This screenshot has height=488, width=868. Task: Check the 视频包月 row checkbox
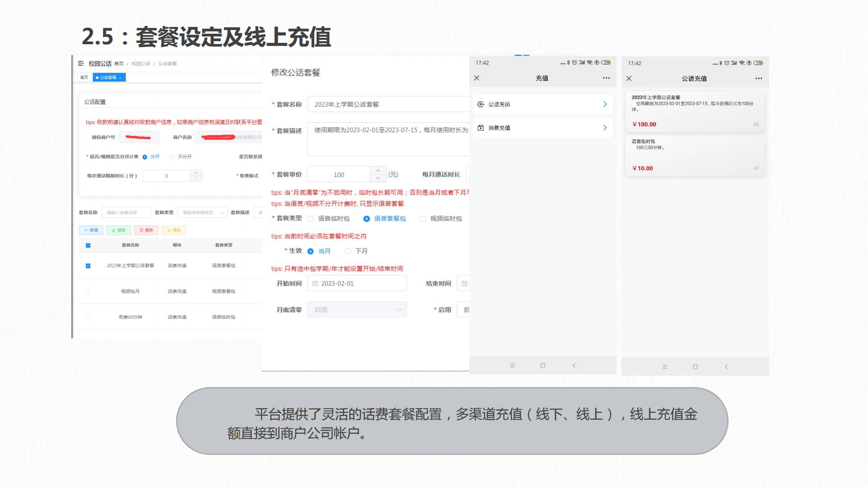coord(88,291)
